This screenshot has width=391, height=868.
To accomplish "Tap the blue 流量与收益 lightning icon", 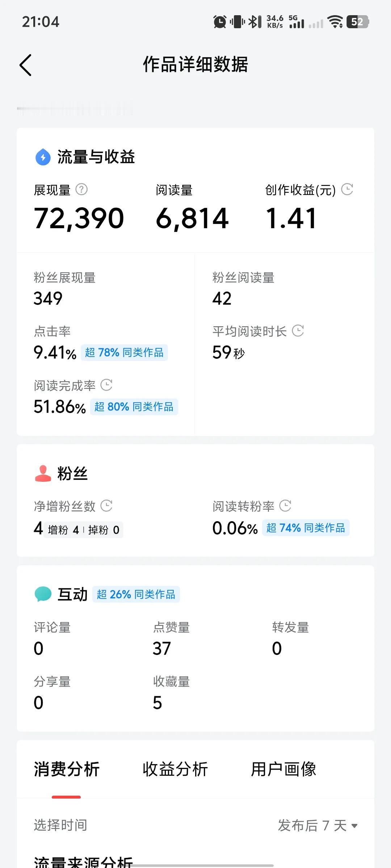I will click(43, 157).
